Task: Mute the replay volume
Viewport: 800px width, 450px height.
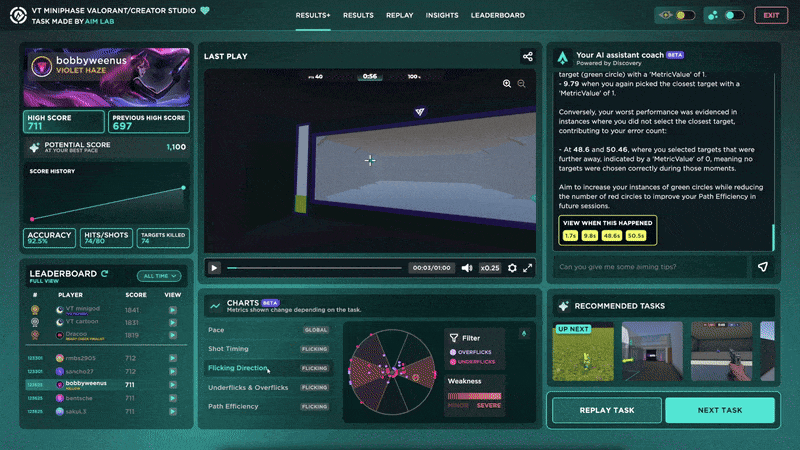Action: pyautogui.click(x=466, y=268)
